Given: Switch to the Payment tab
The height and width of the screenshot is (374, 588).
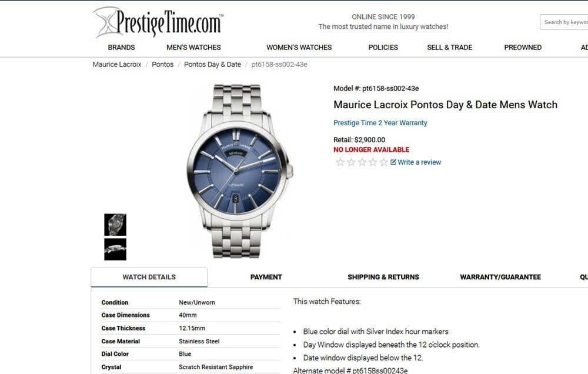Looking at the screenshot, I should coord(266,277).
